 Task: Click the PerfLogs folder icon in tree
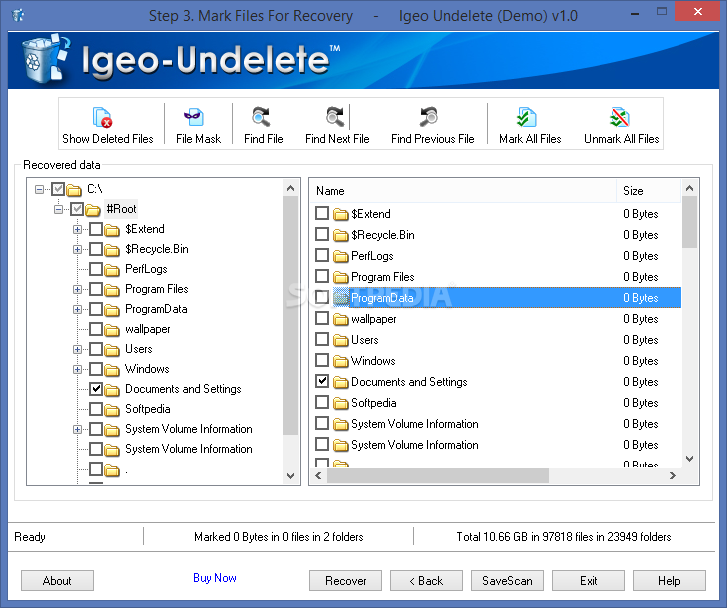tap(112, 269)
